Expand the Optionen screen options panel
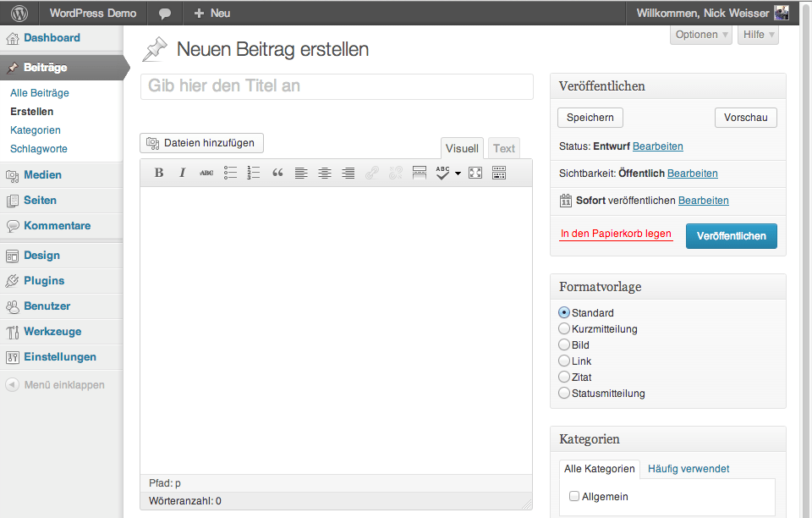 (702, 35)
